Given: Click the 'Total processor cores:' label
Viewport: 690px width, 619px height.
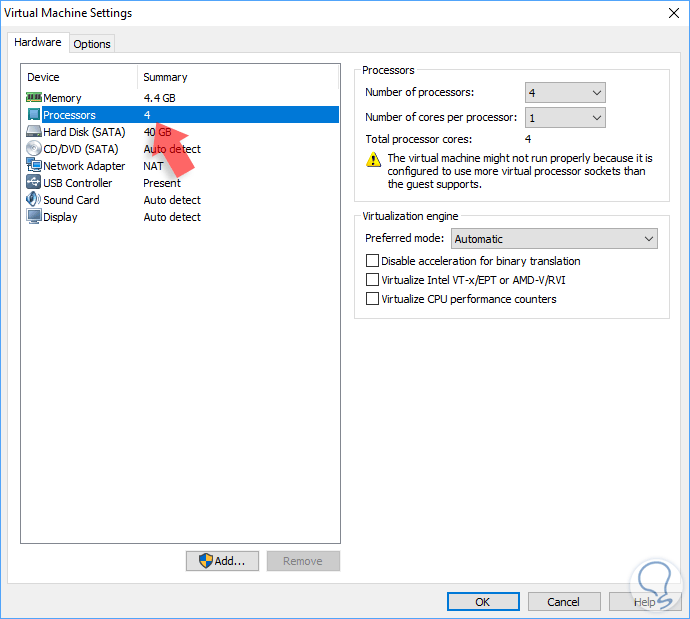Looking at the screenshot, I should (x=418, y=139).
